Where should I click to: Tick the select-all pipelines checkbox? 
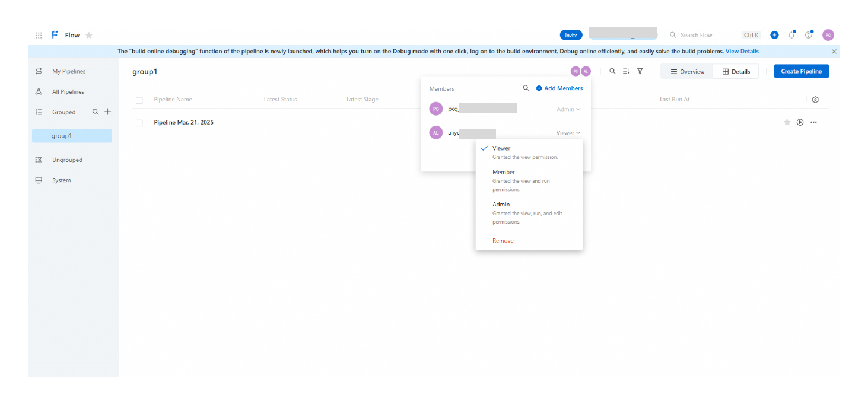click(x=139, y=100)
